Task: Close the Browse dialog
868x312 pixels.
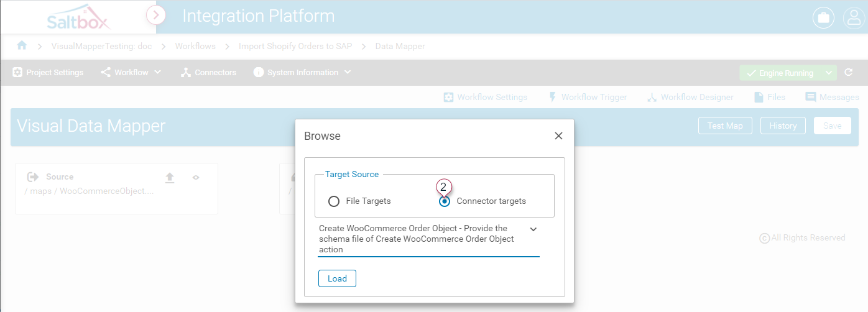Action: click(558, 136)
